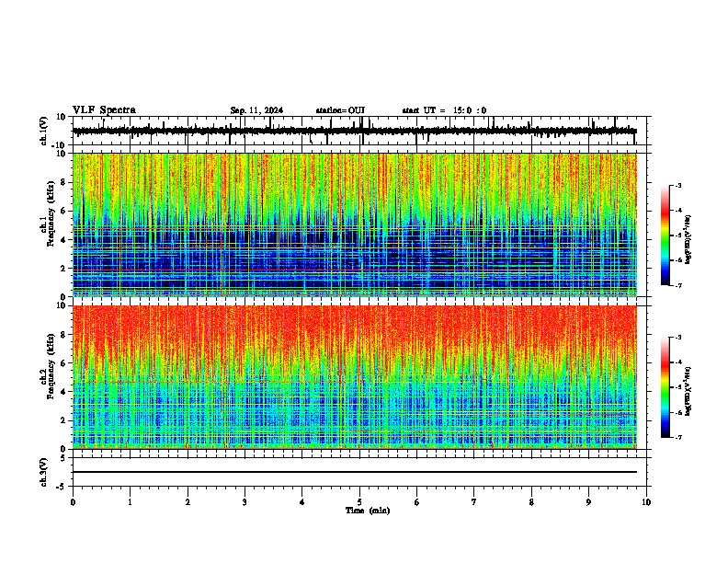Click the ch.2 'Frequency (kHz)' axis label
The height and width of the screenshot is (563, 728).
[x=50, y=366]
